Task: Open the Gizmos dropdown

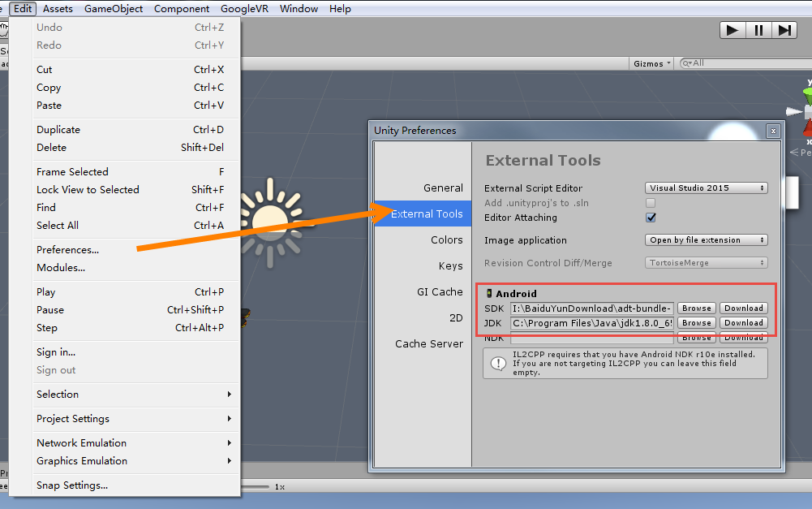Action: [651, 63]
